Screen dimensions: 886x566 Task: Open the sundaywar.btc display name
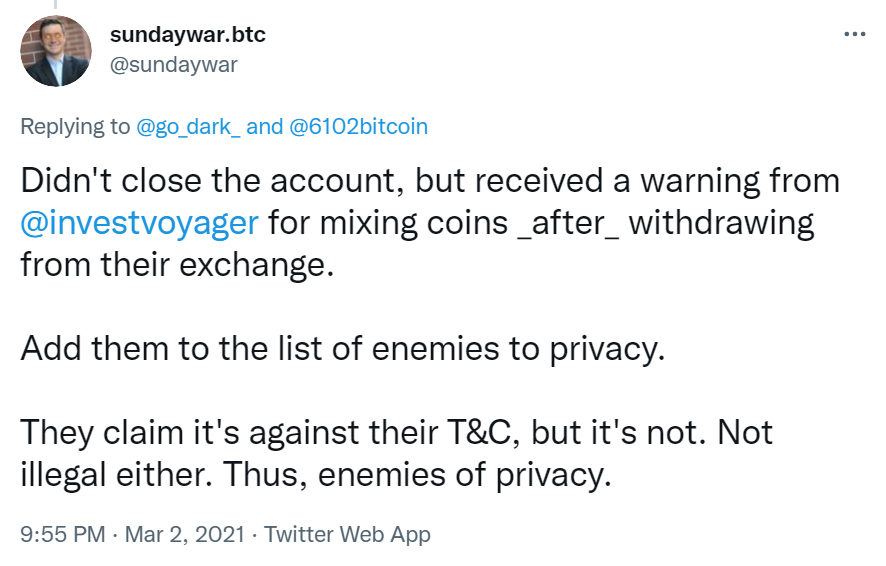click(x=187, y=36)
